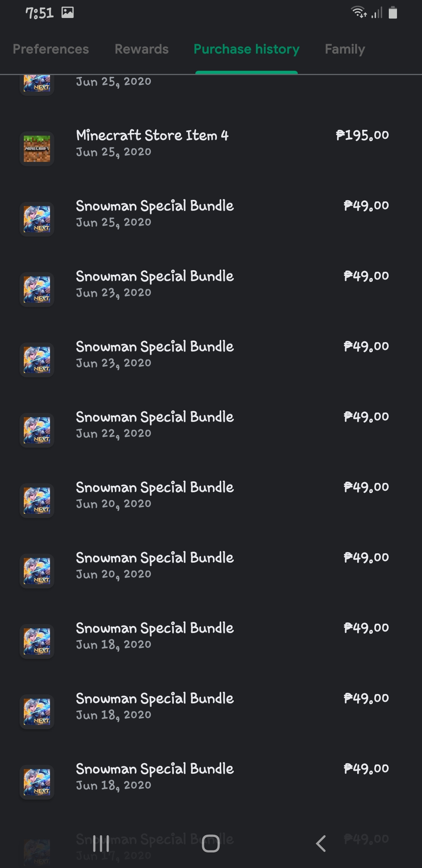This screenshot has width=422, height=868.
Task: Open the Jun 22 Snowman Special Bundle
Action: point(155,417)
